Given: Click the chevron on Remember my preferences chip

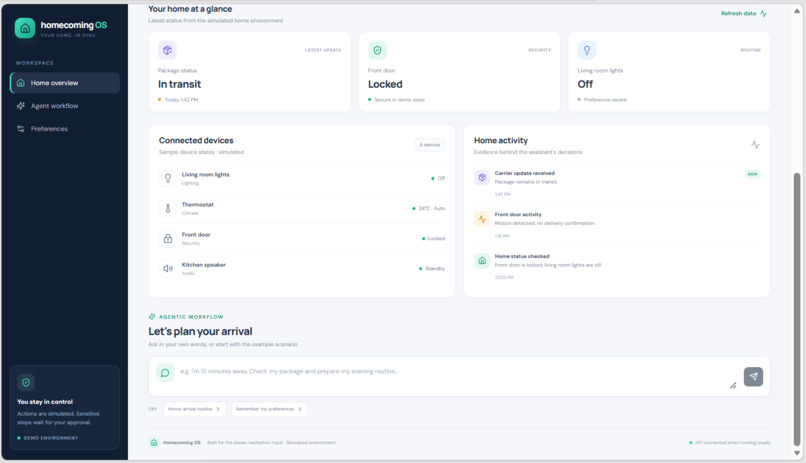Looking at the screenshot, I should tap(300, 409).
